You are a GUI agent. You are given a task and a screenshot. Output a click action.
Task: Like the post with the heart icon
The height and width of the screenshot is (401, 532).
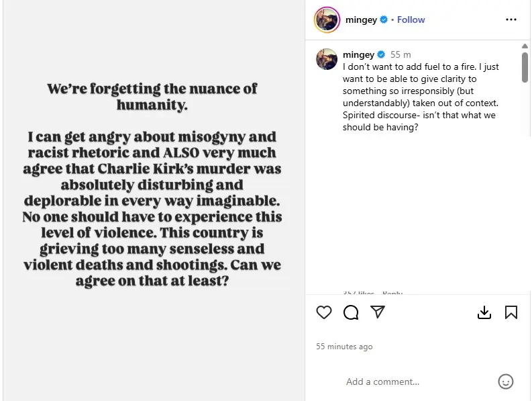(323, 312)
